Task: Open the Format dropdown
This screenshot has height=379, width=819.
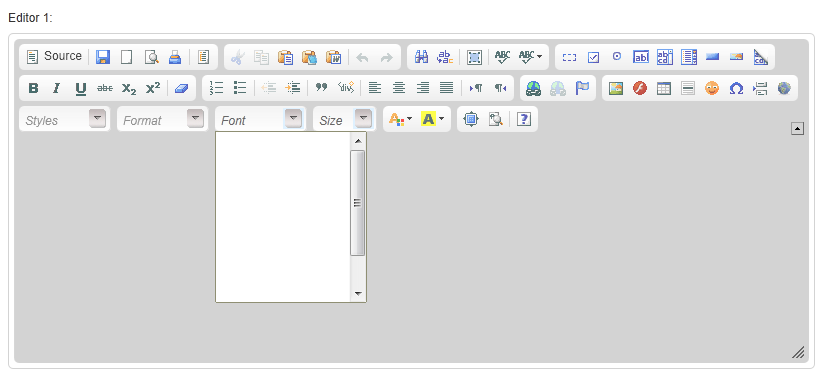Action: [162, 120]
